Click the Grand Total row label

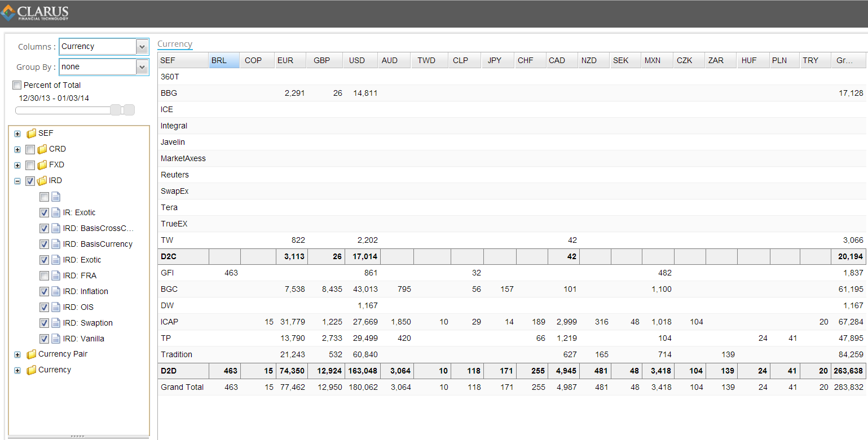tap(182, 387)
